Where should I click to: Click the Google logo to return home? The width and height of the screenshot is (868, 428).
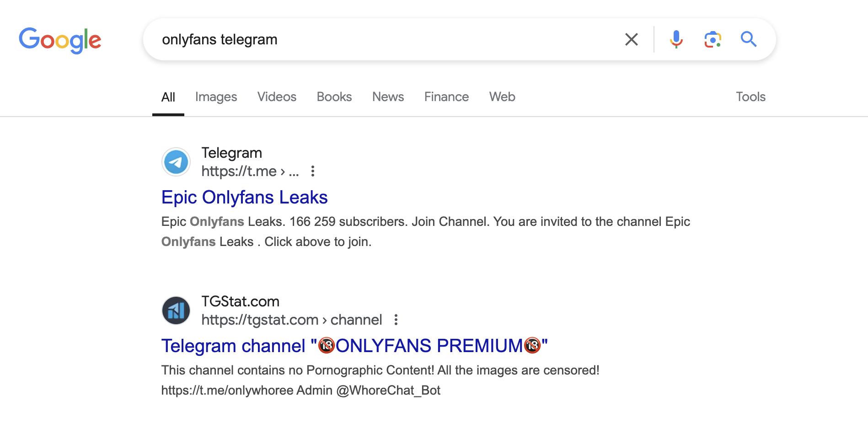point(60,40)
